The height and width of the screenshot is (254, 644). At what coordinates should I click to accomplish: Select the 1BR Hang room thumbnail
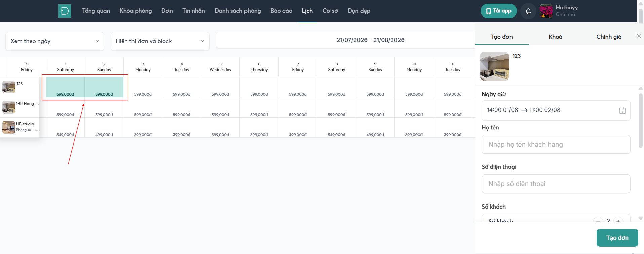(9, 107)
